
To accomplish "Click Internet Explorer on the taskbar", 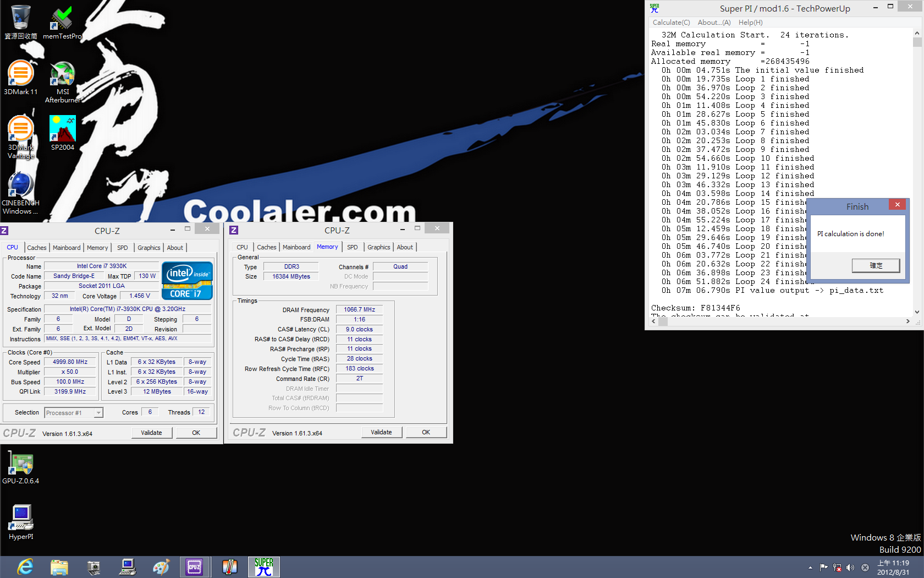I will (x=25, y=567).
